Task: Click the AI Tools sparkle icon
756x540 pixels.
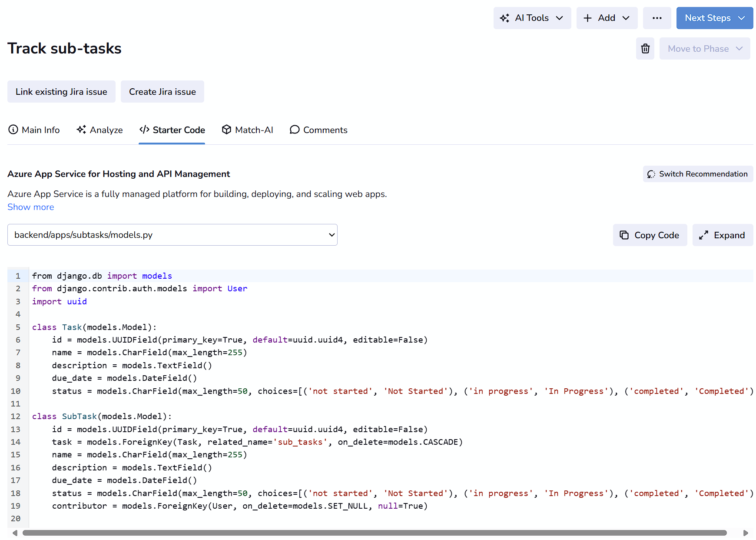Action: pos(504,18)
